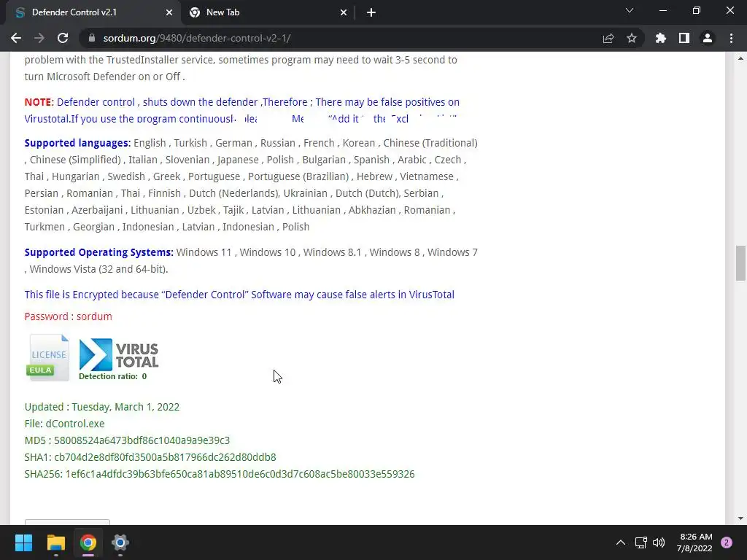Open network status tray icon
The width and height of the screenshot is (747, 560).
click(x=640, y=542)
